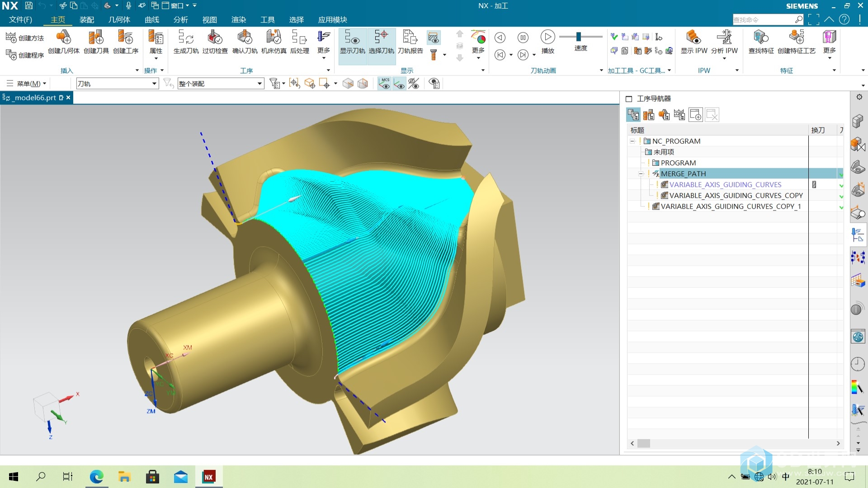Toggle the shaded box display icon
Image resolution: width=868 pixels, height=488 pixels.
[x=363, y=84]
